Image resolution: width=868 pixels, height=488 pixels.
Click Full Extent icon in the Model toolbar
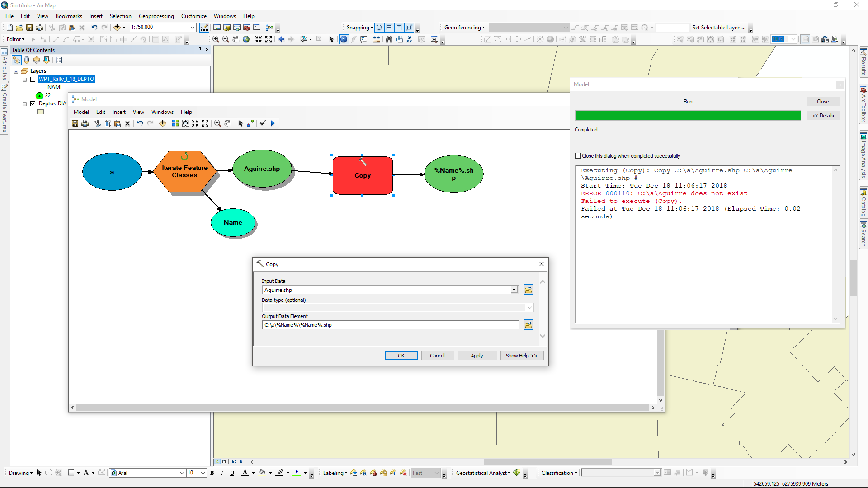pyautogui.click(x=185, y=123)
